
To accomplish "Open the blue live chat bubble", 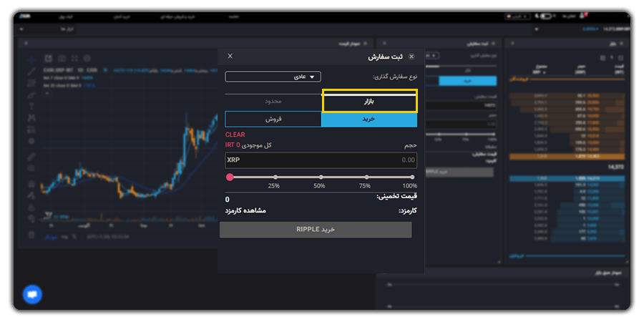I will click(32, 295).
